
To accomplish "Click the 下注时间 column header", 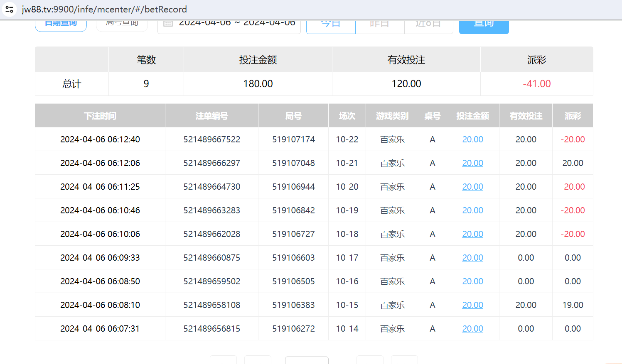I will (x=100, y=116).
